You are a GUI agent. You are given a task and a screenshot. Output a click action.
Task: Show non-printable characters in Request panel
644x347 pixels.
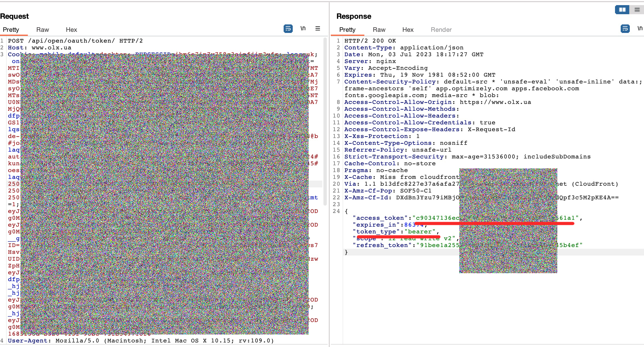pos(303,28)
